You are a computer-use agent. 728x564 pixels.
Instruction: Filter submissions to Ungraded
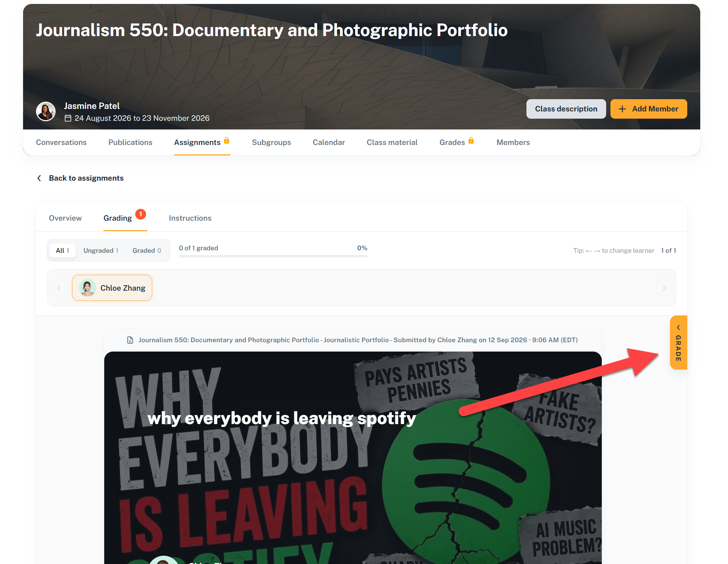tap(101, 251)
